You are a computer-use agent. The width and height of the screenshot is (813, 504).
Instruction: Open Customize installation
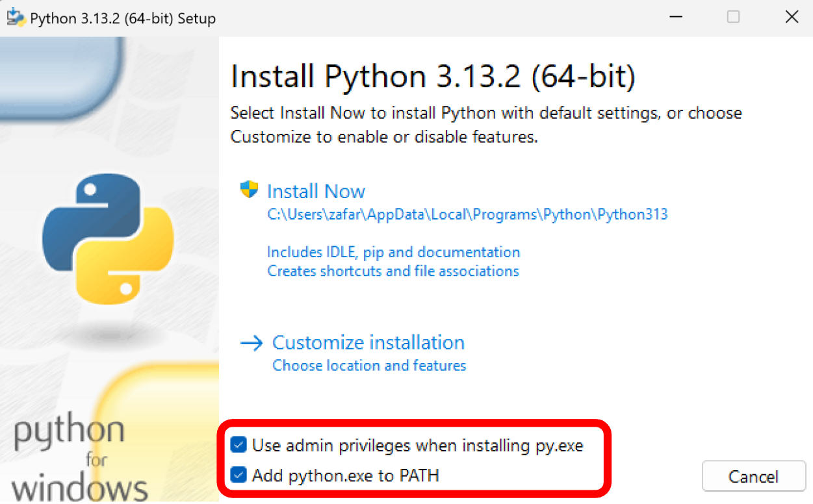point(368,342)
